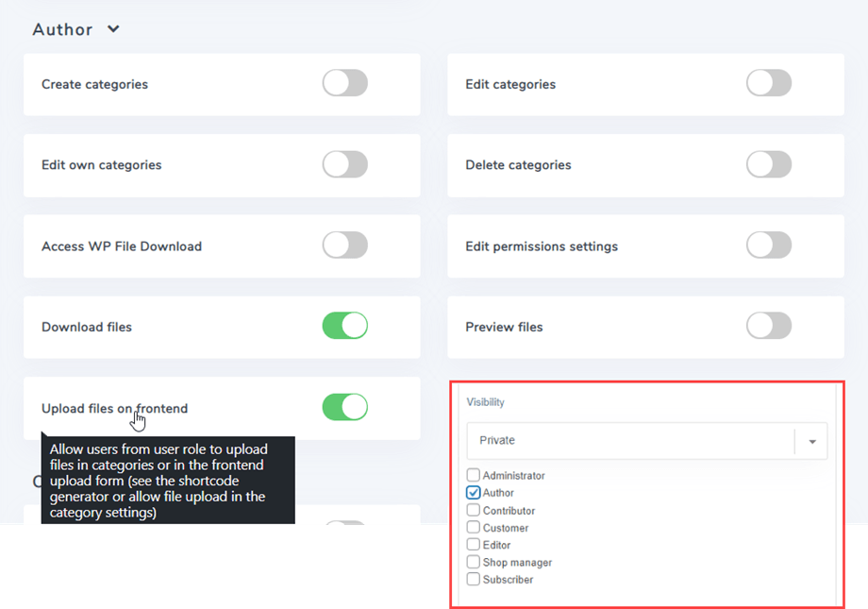Enable Access WP File Download toggle
Viewport: 868px width, 609px height.
pyautogui.click(x=344, y=245)
